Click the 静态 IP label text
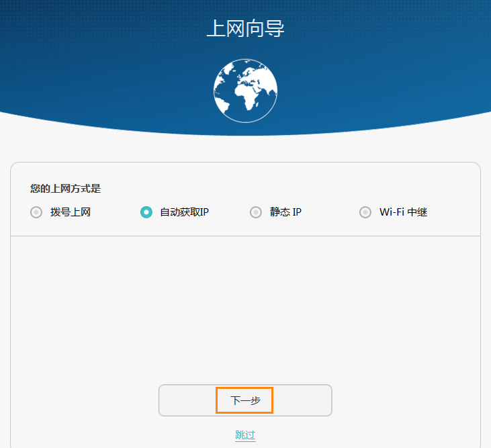This screenshot has height=448, width=491. (x=285, y=212)
